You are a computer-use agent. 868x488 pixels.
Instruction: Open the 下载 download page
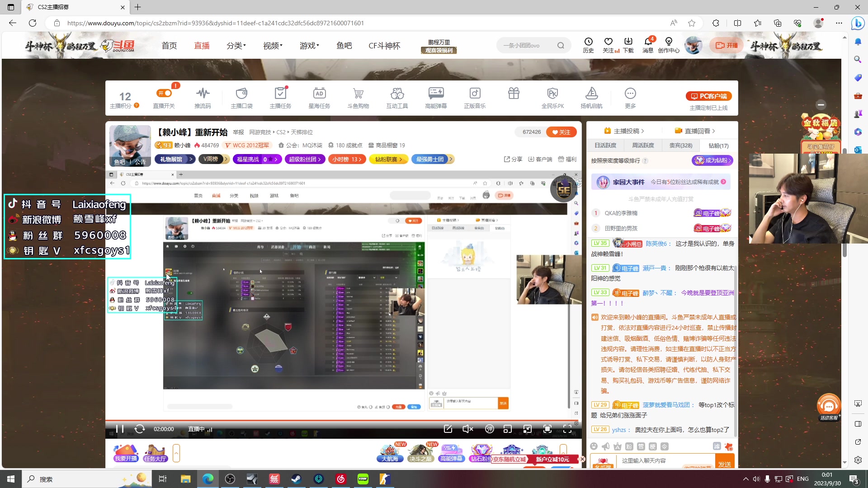[x=628, y=45]
